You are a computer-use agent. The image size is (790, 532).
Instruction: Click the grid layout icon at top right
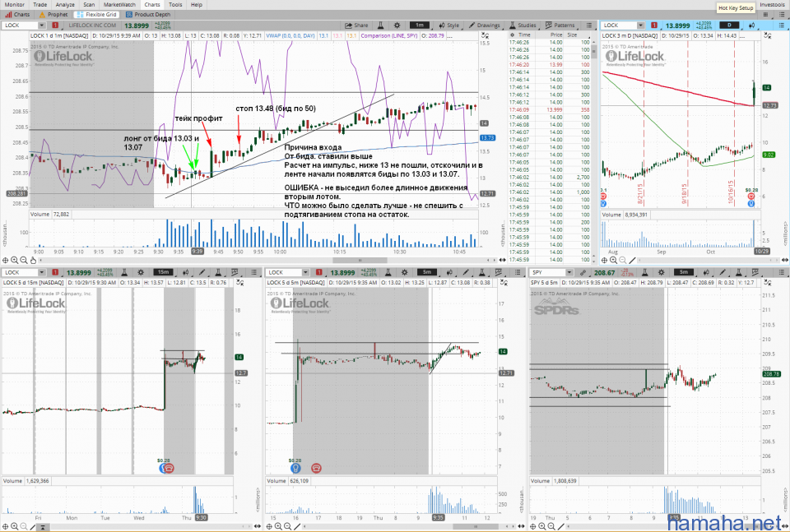coord(765,15)
